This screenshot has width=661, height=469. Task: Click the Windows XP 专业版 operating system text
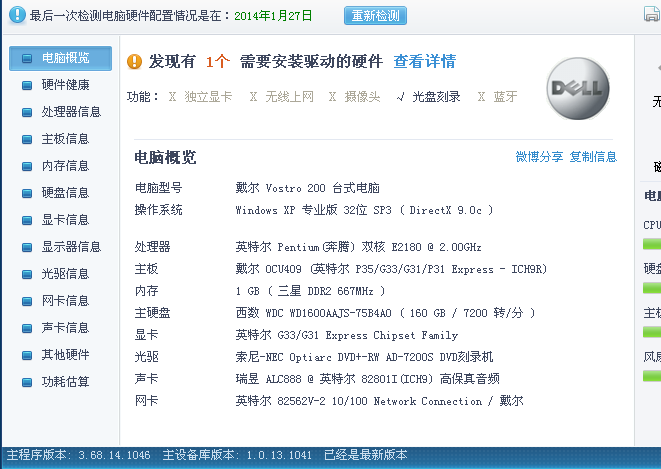pyautogui.click(x=364, y=210)
